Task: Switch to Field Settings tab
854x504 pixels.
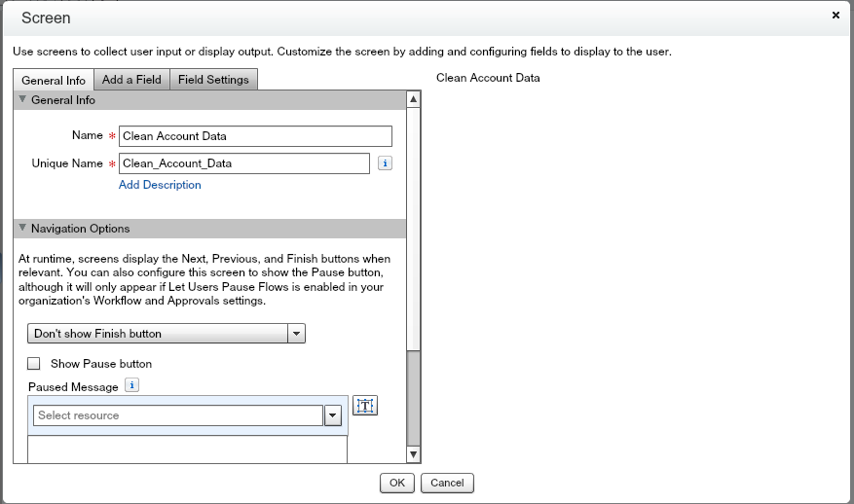Action: (x=213, y=80)
